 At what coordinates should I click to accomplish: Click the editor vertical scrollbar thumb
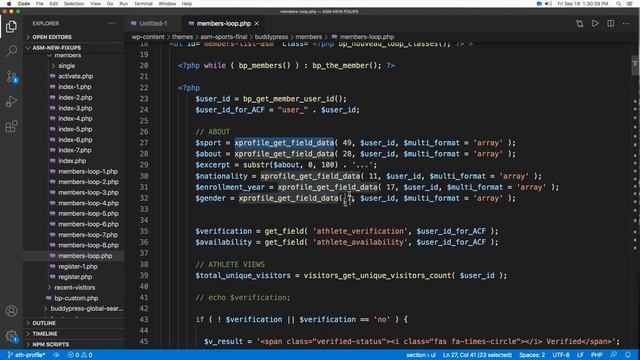tap(635, 65)
